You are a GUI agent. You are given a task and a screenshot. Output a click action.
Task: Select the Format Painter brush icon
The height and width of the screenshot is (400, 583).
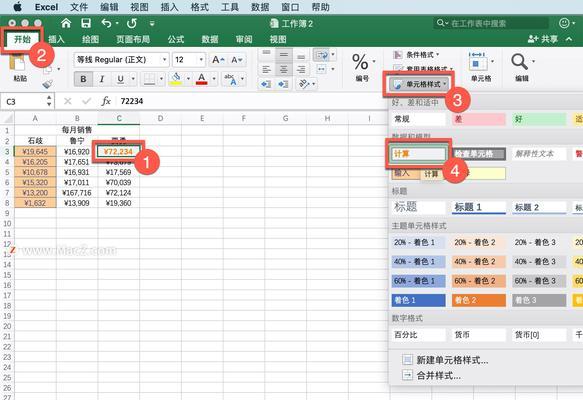click(48, 84)
